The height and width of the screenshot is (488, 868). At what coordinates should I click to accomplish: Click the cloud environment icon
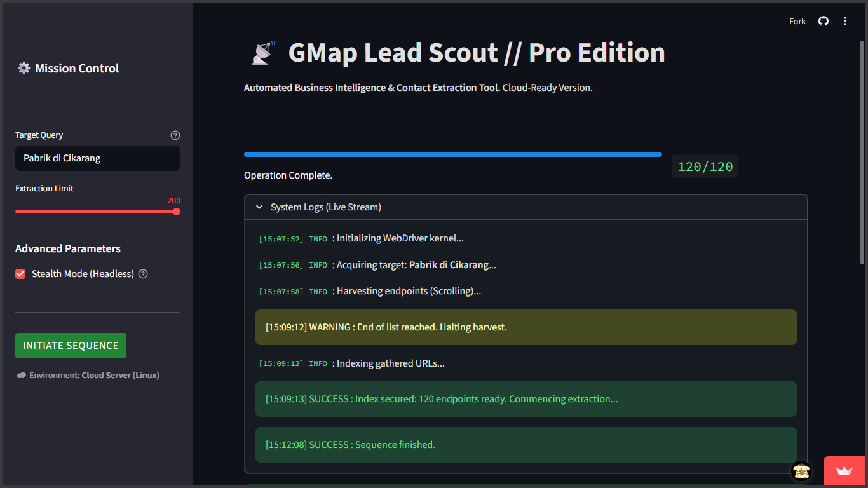point(21,376)
